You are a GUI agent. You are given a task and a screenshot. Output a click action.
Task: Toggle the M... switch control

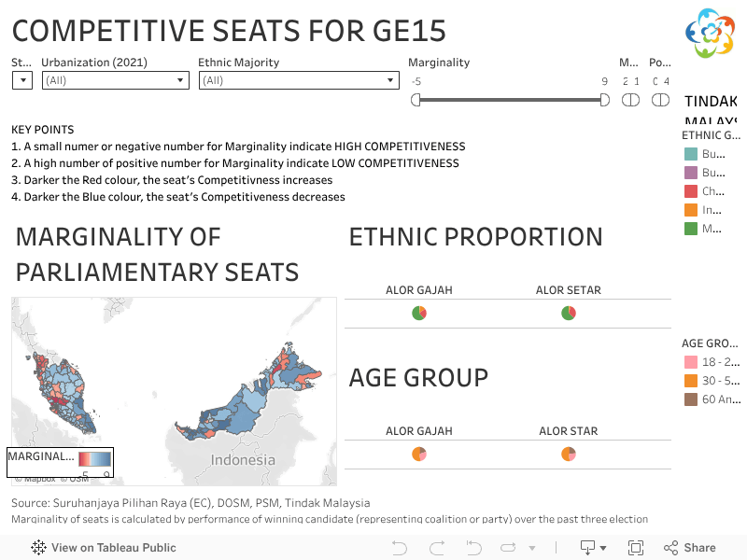point(628,99)
